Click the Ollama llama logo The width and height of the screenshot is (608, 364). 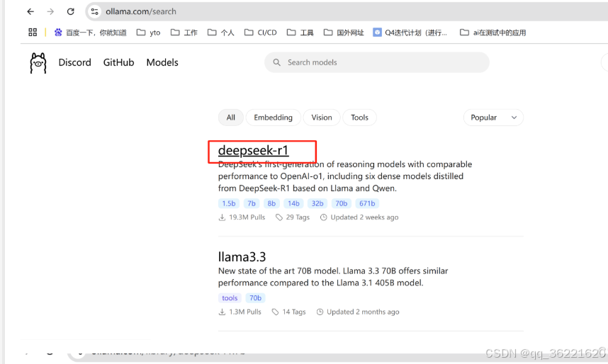pos(38,63)
